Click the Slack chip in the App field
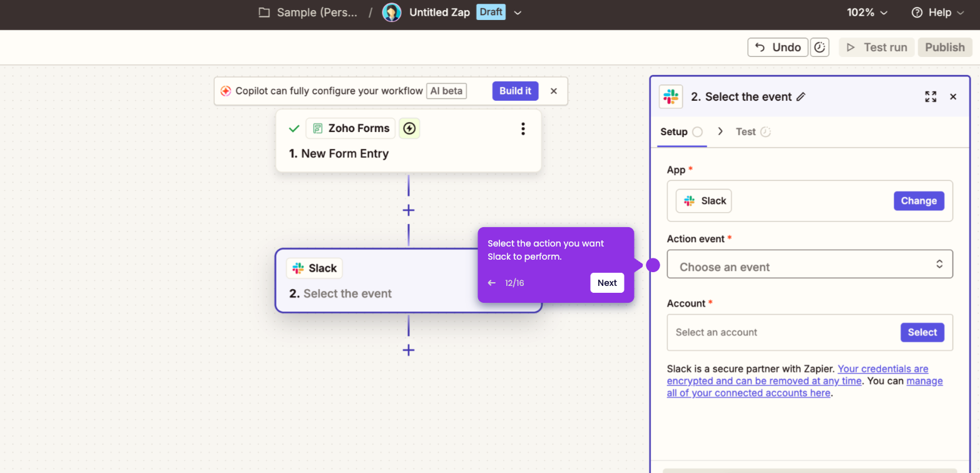Viewport: 980px width, 473px height. pyautogui.click(x=704, y=201)
